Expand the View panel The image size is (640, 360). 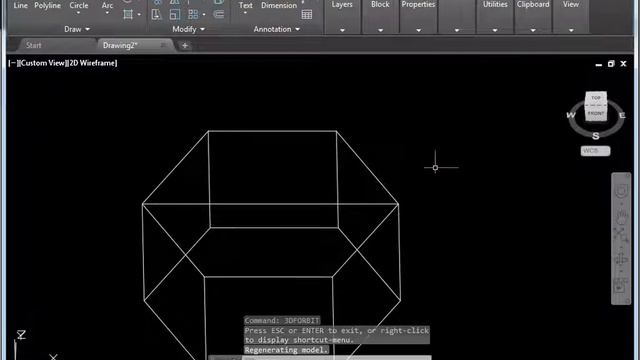(x=571, y=30)
